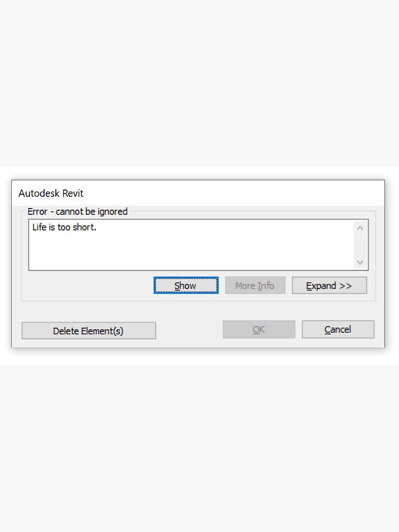
Task: Click the blank area of the title bar
Action: (234, 193)
